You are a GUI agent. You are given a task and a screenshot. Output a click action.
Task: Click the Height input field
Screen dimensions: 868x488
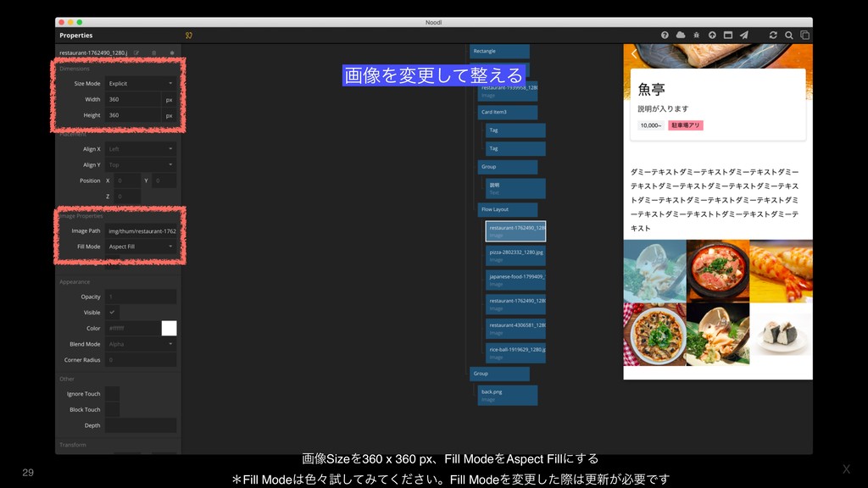[x=133, y=115]
